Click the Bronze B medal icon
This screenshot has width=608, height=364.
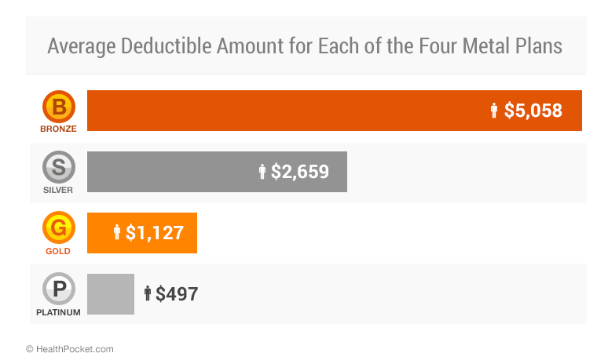click(59, 107)
